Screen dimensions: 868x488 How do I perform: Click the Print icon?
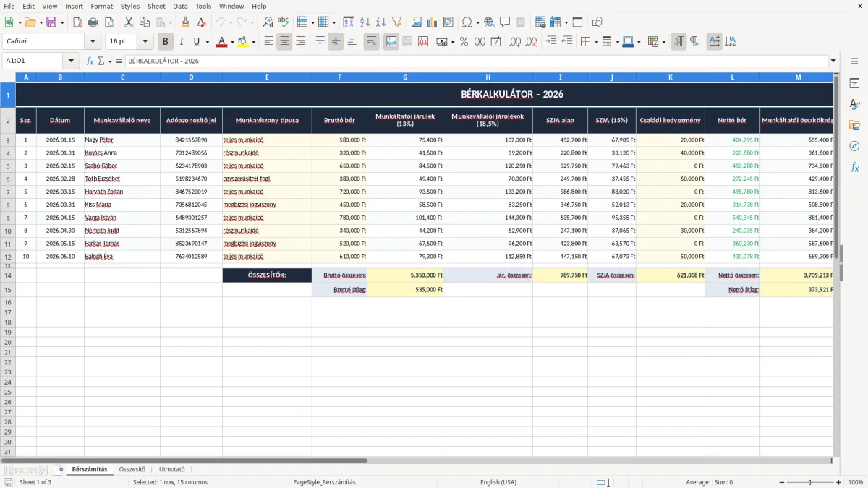(x=93, y=22)
